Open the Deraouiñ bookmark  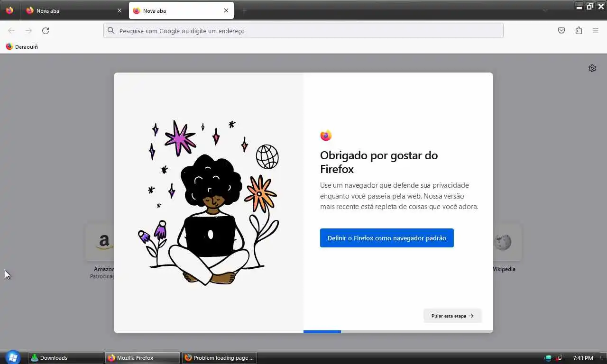22,47
